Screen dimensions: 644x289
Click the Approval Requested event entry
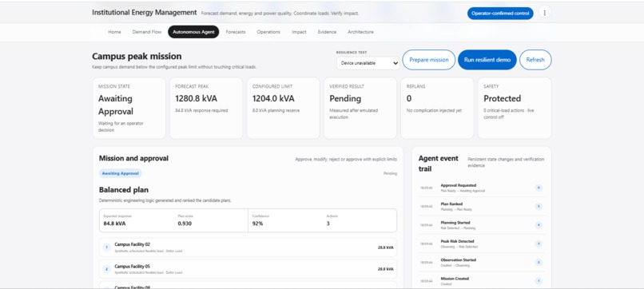click(x=481, y=188)
